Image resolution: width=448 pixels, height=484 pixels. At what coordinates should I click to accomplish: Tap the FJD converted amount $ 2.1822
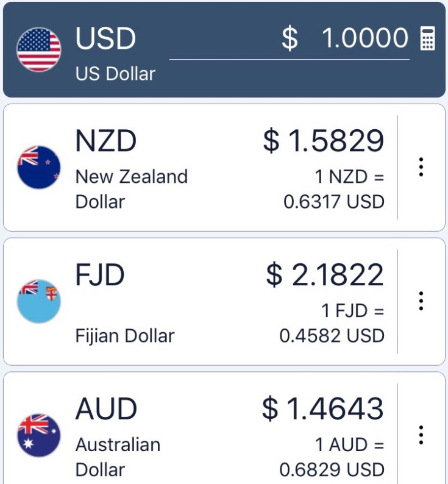325,275
